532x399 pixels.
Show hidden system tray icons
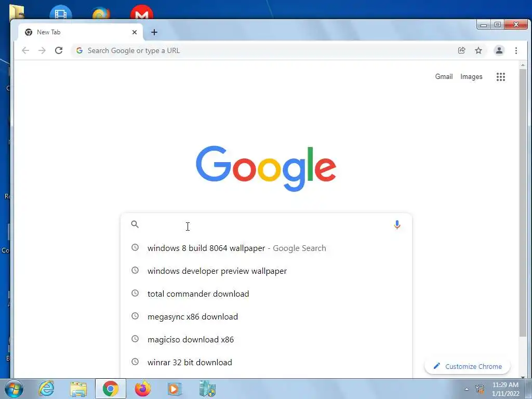[x=467, y=390]
